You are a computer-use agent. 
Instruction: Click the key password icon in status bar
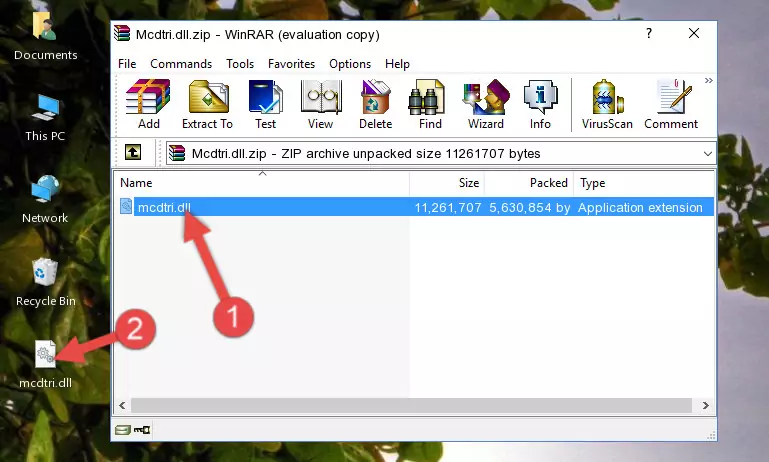click(142, 430)
